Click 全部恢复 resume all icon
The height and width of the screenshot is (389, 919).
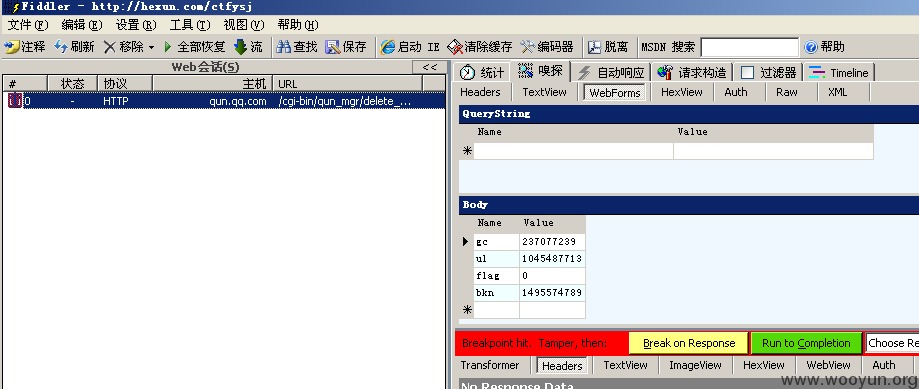coord(168,47)
